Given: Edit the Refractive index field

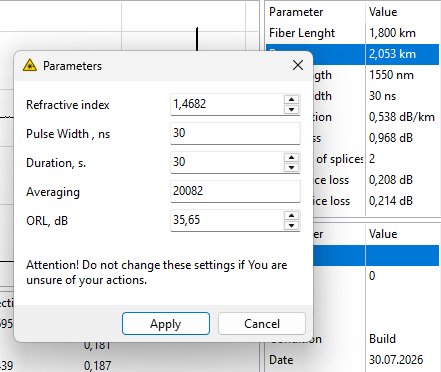Looking at the screenshot, I should coord(227,104).
